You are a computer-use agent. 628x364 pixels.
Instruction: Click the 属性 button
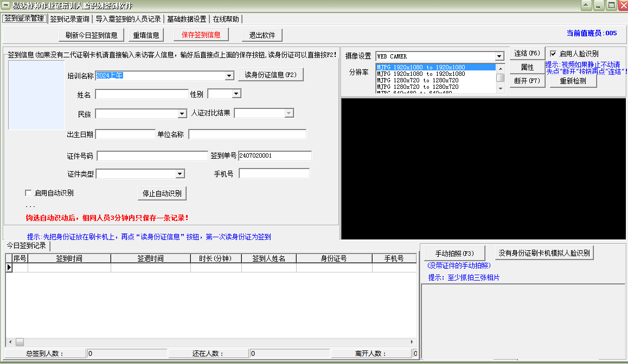(x=527, y=67)
